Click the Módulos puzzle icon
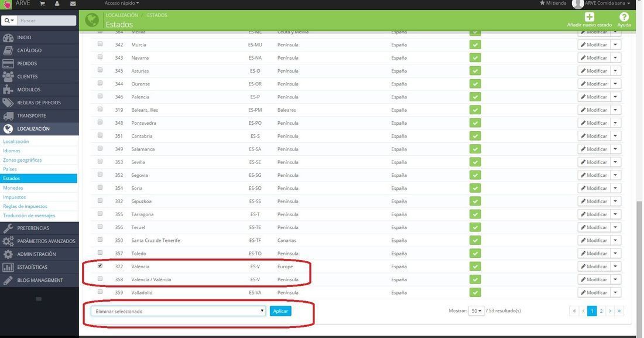This screenshot has height=338, width=644. pos(8,90)
